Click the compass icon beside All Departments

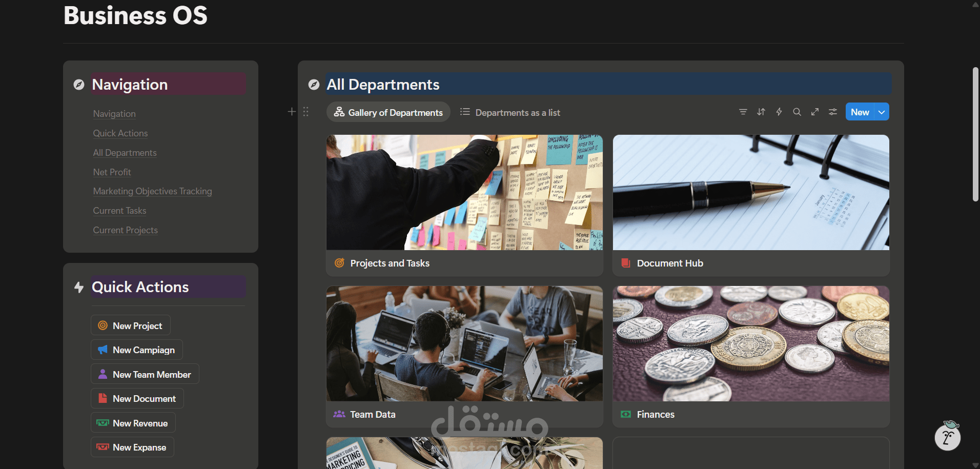[x=314, y=85]
